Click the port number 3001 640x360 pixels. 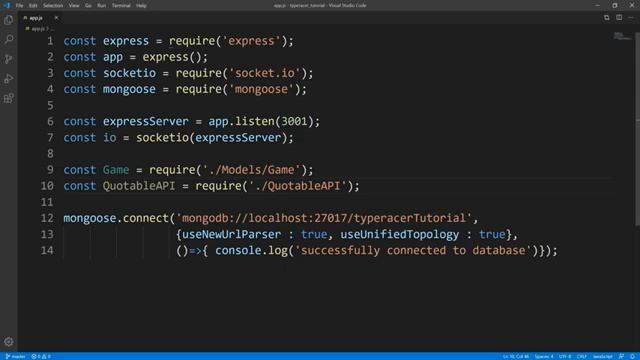(x=294, y=122)
